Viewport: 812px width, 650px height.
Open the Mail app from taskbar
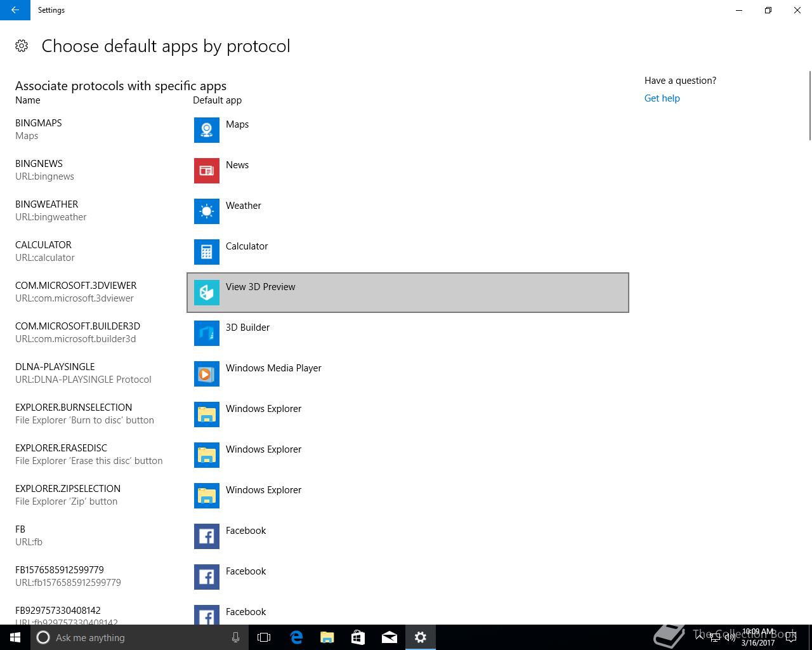(389, 637)
